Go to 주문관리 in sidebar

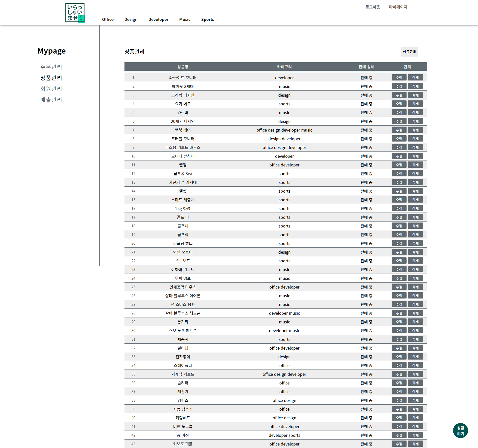click(51, 67)
